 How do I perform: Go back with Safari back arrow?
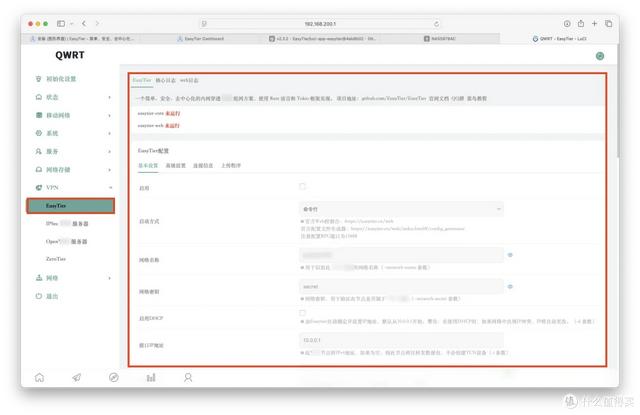coord(84,24)
